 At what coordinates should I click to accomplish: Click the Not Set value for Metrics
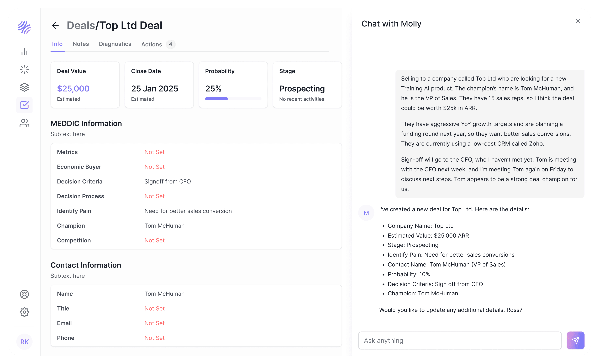[155, 152]
